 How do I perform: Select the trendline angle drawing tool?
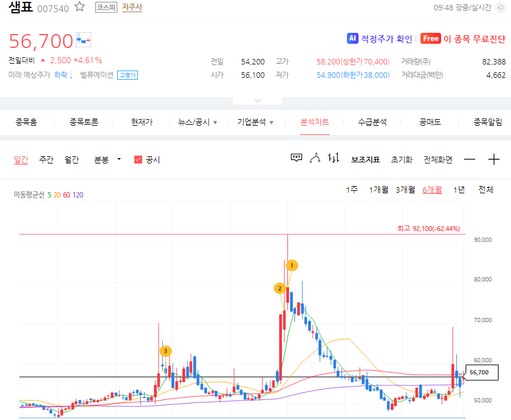pos(314,157)
